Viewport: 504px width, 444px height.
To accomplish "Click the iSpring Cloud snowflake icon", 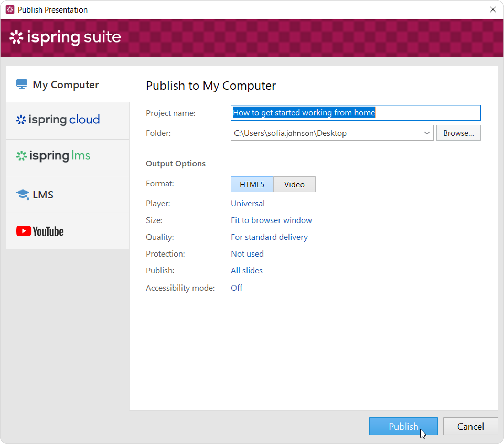I will click(x=21, y=120).
